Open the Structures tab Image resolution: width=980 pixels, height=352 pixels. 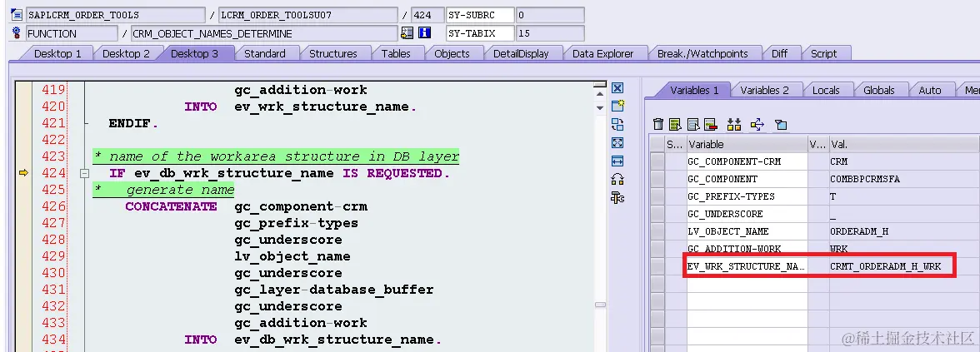[x=333, y=53]
